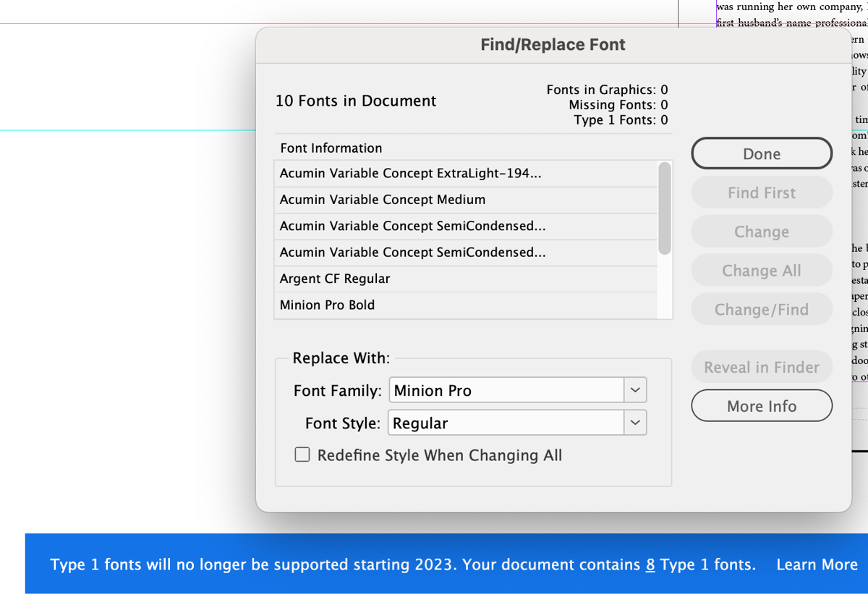Click the Font Style field showing Regular

pos(506,423)
